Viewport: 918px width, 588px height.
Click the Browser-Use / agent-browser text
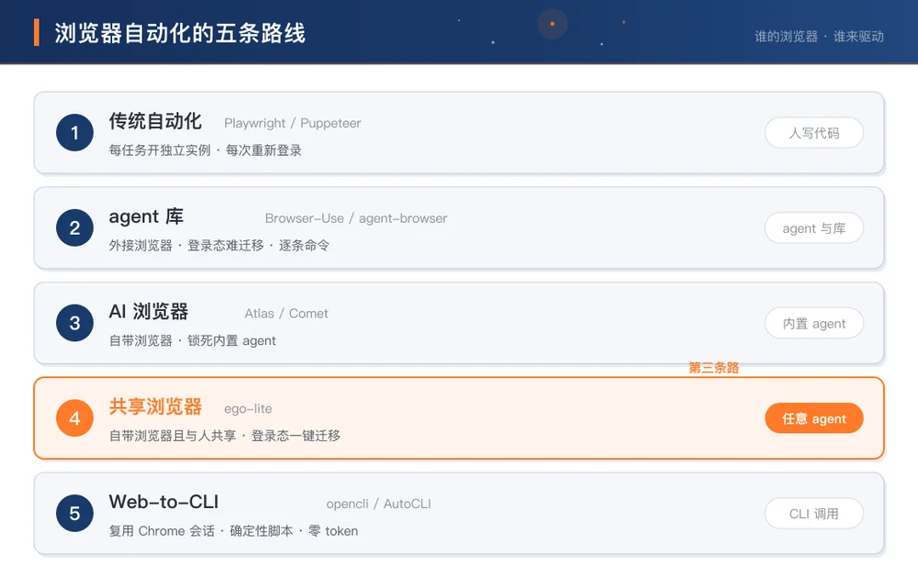[x=356, y=218]
